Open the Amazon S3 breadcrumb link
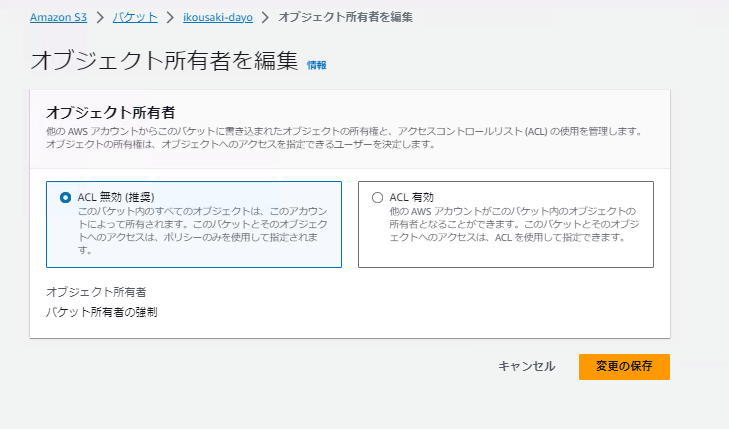The image size is (729, 429). coord(58,18)
